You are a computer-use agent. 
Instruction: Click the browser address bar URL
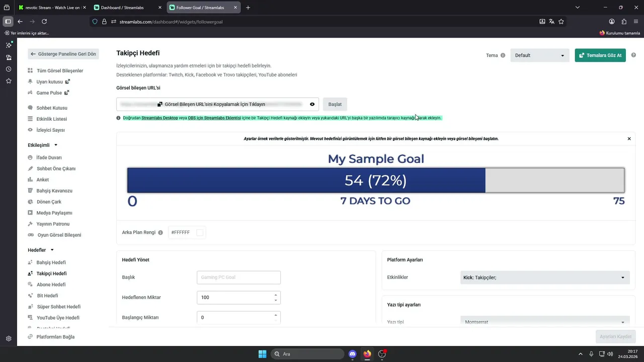[171, 22]
